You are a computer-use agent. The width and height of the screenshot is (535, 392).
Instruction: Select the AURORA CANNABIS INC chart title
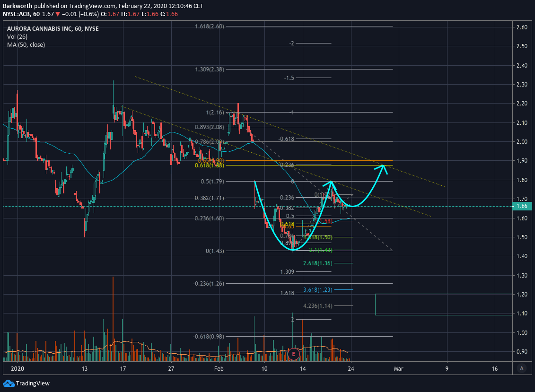pyautogui.click(x=53, y=29)
